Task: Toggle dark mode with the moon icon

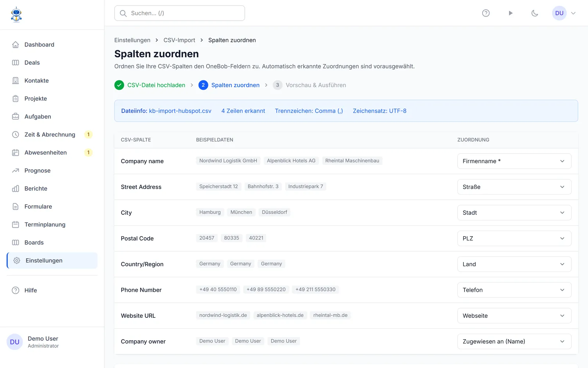Action: pyautogui.click(x=535, y=13)
